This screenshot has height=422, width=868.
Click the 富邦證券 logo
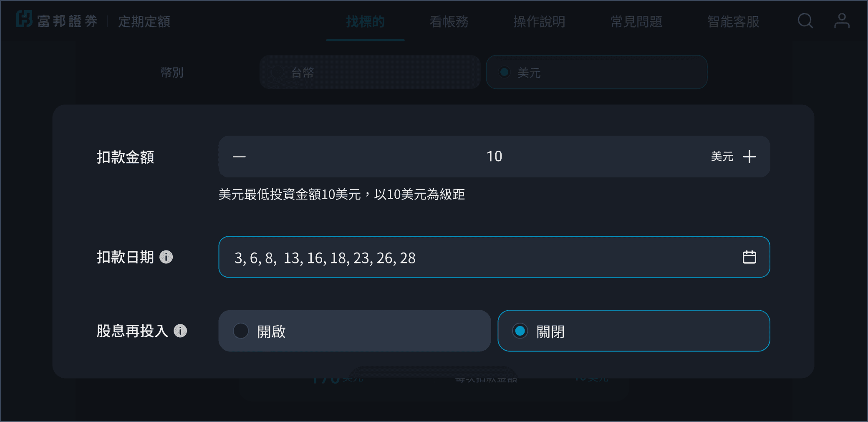tap(57, 20)
